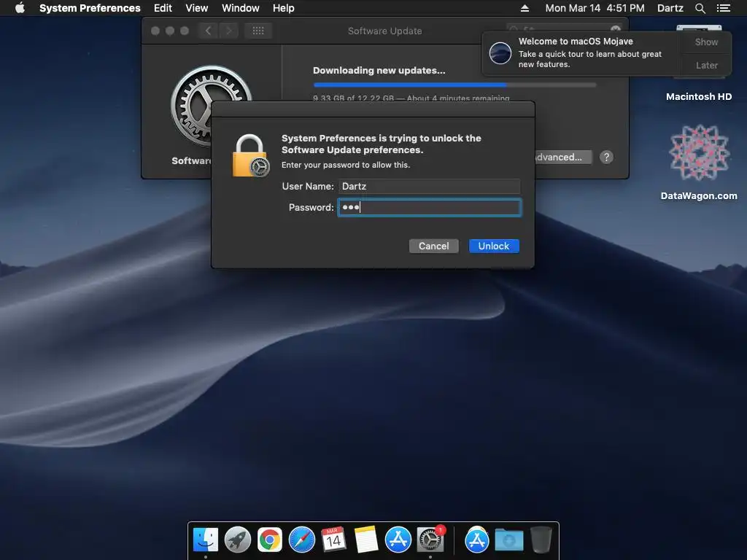Click Later in the Mojave notification
The height and width of the screenshot is (560, 747).
706,65
